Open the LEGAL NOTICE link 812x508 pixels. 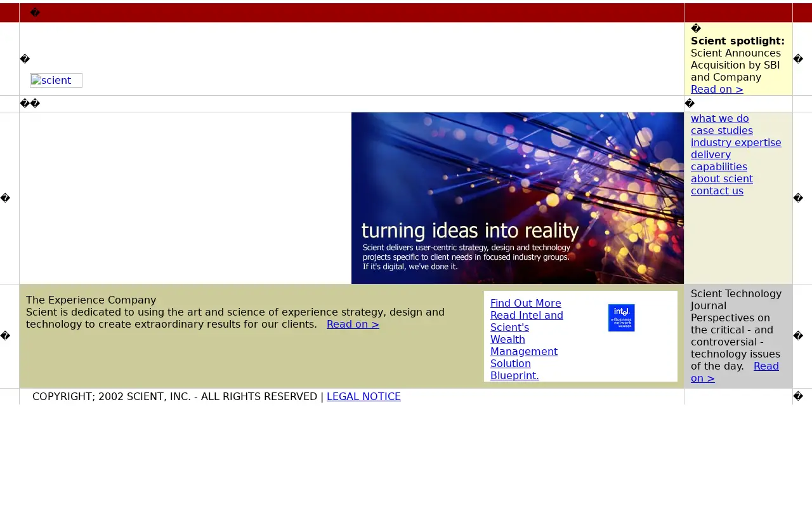[363, 397]
